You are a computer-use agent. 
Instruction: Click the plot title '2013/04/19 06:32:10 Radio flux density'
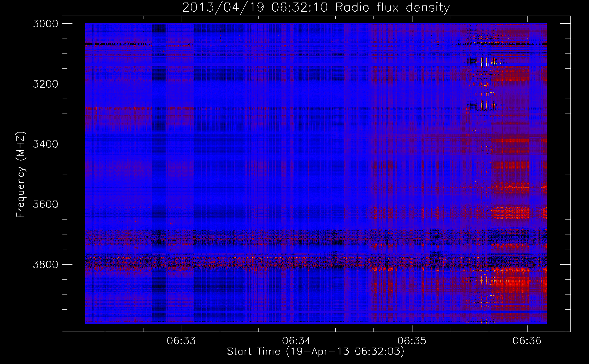coord(316,7)
